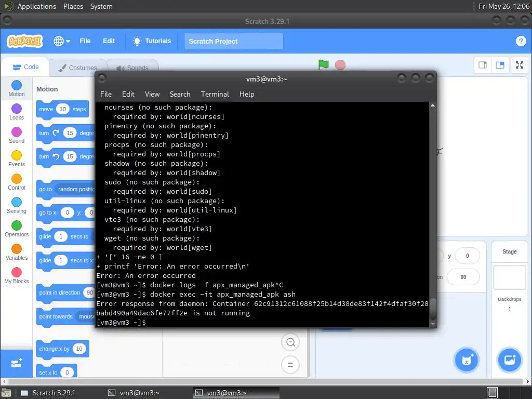Select the Events block category
Viewport: 532px width, 399px height.
point(16,159)
